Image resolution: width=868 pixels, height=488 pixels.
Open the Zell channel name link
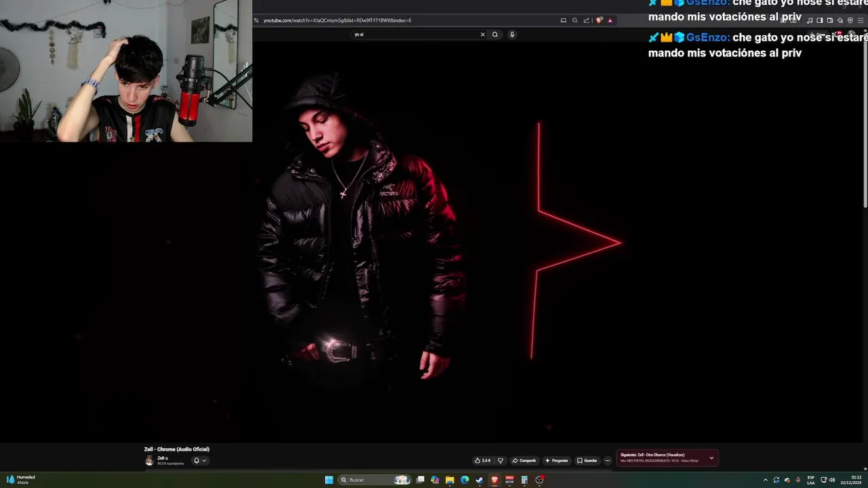click(162, 458)
